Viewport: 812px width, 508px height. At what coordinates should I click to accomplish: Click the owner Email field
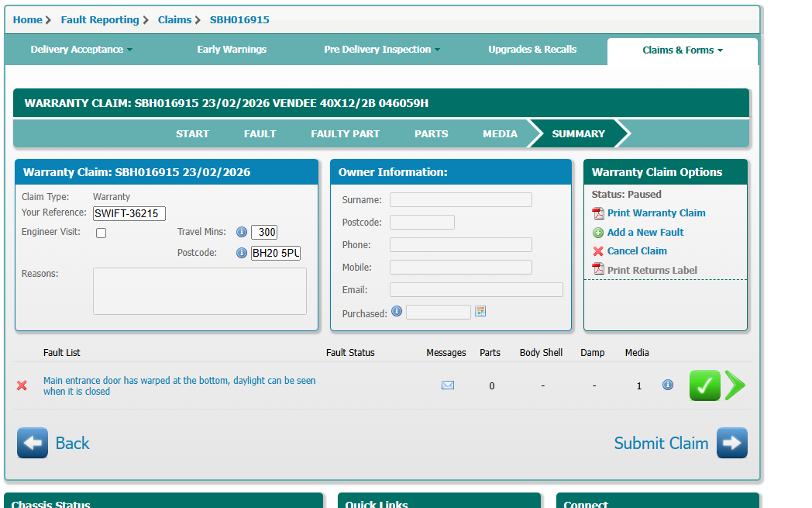pyautogui.click(x=477, y=290)
